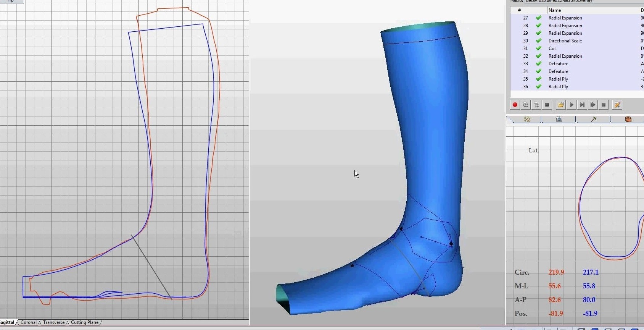Viewport: 644px width, 330px height.
Task: Toggle checkmark on step 31 Cut
Action: [x=538, y=49]
